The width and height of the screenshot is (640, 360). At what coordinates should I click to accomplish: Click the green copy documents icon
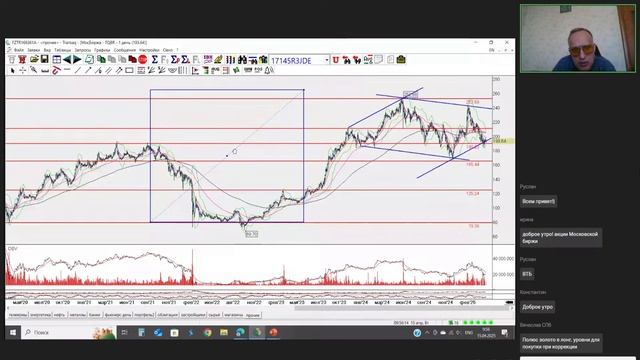coord(101,60)
